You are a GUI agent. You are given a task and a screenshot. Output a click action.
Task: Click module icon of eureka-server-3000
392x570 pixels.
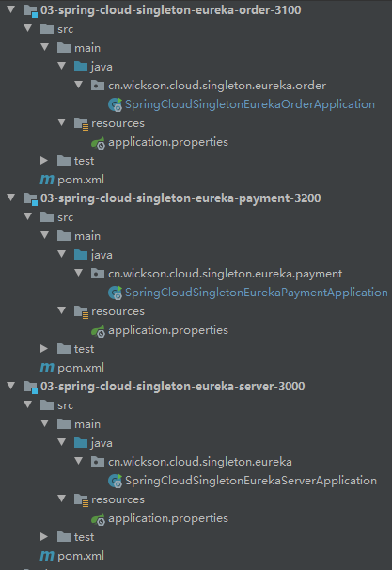[30, 387]
